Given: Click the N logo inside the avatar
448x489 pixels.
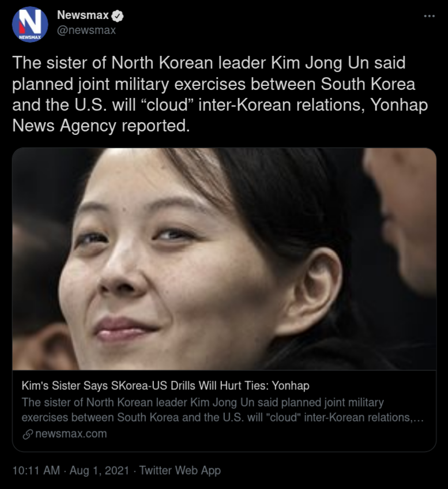Looking at the screenshot, I should [x=30, y=21].
